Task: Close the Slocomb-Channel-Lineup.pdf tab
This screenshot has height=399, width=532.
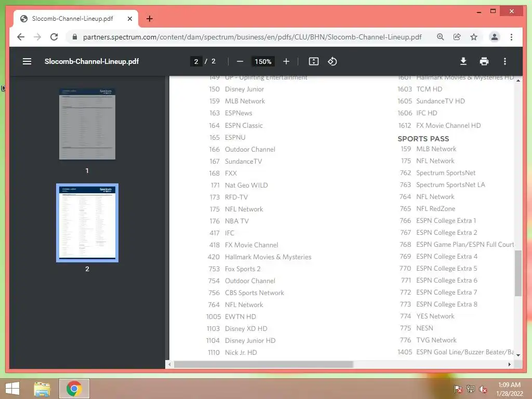Action: (129, 19)
